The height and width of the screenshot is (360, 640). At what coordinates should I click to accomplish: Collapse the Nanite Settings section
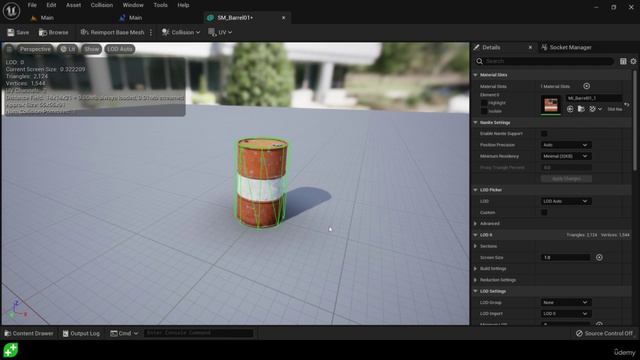475,122
